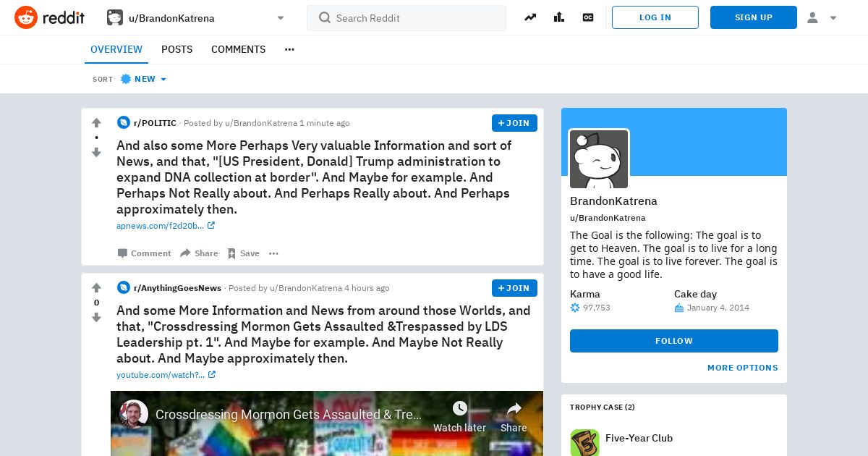Click the r/POLITIC community icon

pyautogui.click(x=124, y=123)
